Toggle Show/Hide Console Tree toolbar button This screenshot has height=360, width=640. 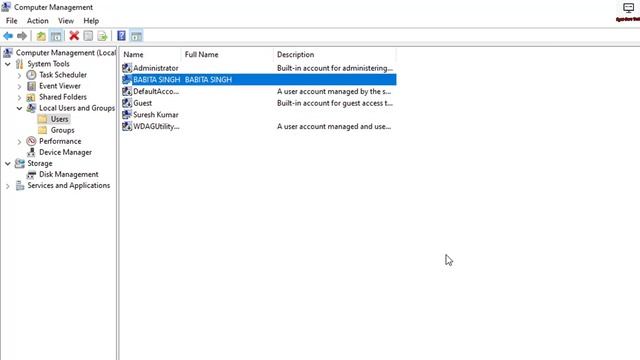click(56, 36)
